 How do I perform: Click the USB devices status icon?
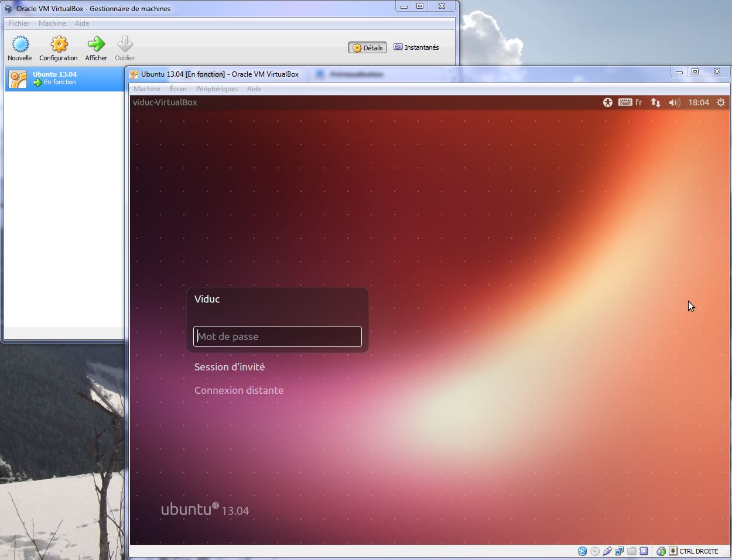[607, 551]
